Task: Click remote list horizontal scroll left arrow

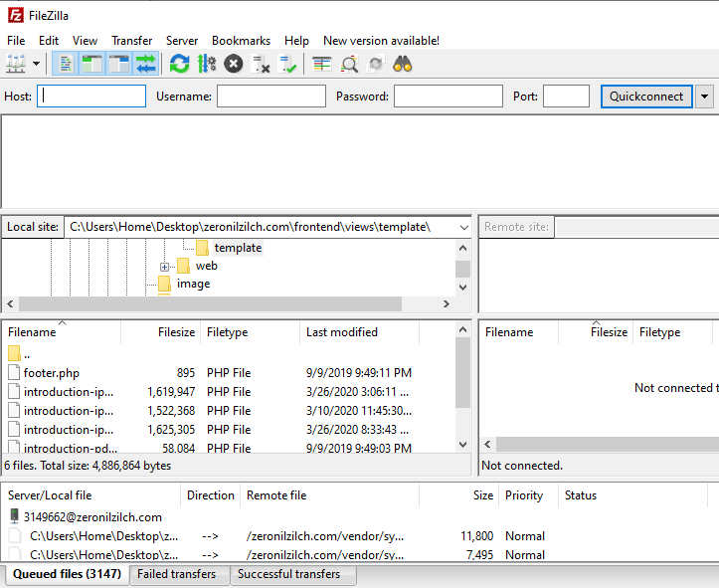Action: (488, 444)
